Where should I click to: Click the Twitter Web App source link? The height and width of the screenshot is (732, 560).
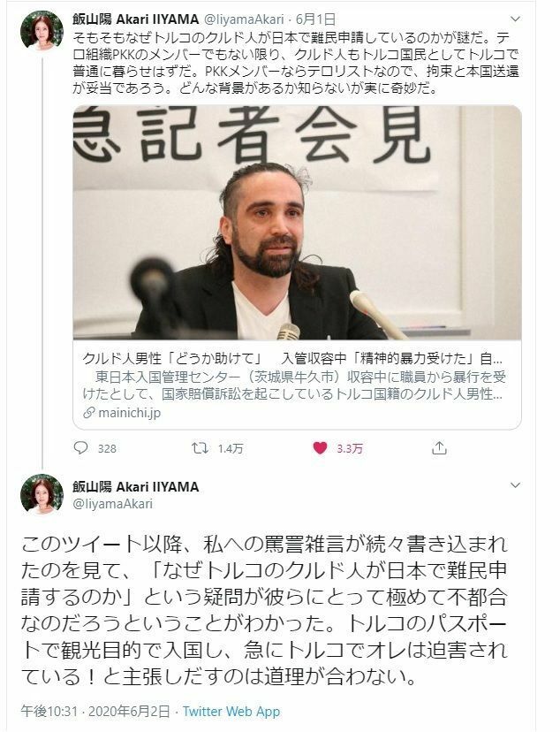(231, 711)
